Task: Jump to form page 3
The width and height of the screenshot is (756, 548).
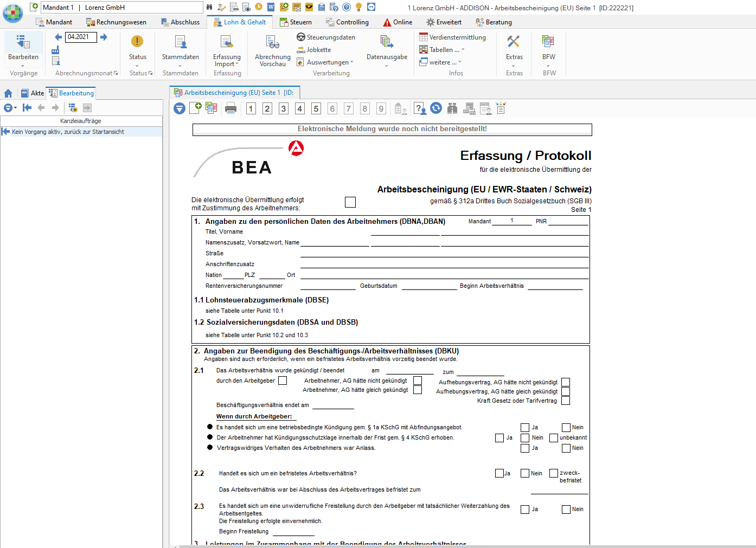Action: (283, 108)
